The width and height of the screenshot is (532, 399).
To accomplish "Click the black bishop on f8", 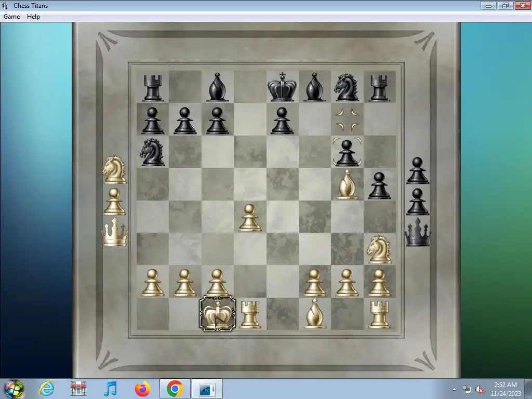I will coord(314,87).
